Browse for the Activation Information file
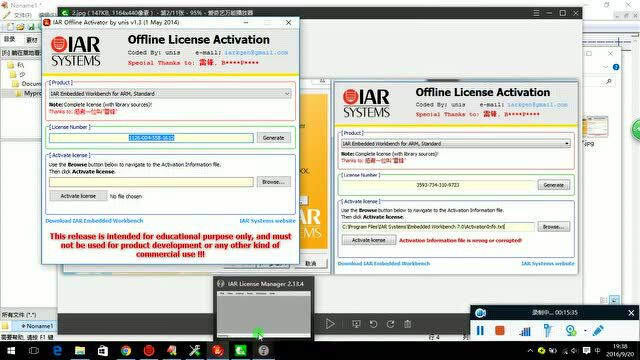Screen dimensions: 640x360 point(273,182)
